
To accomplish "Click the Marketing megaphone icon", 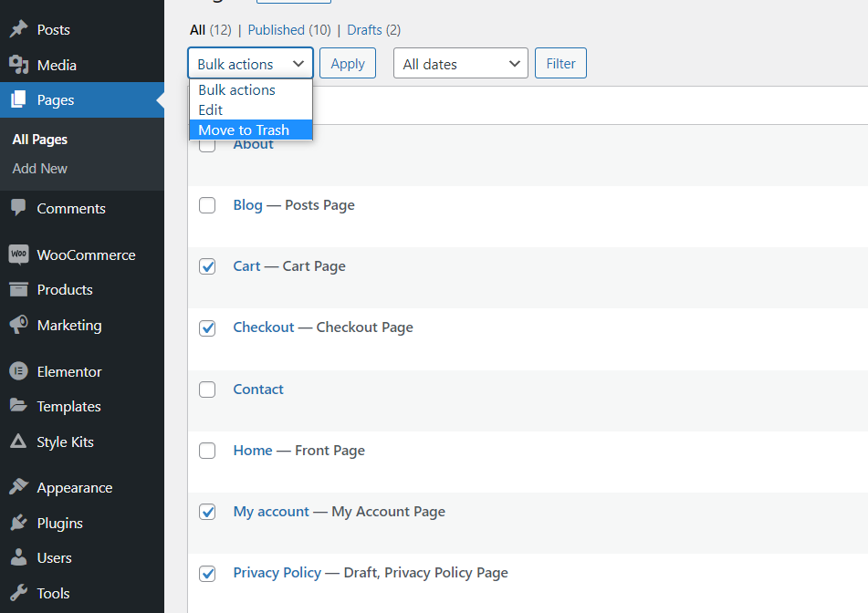I will (19, 325).
